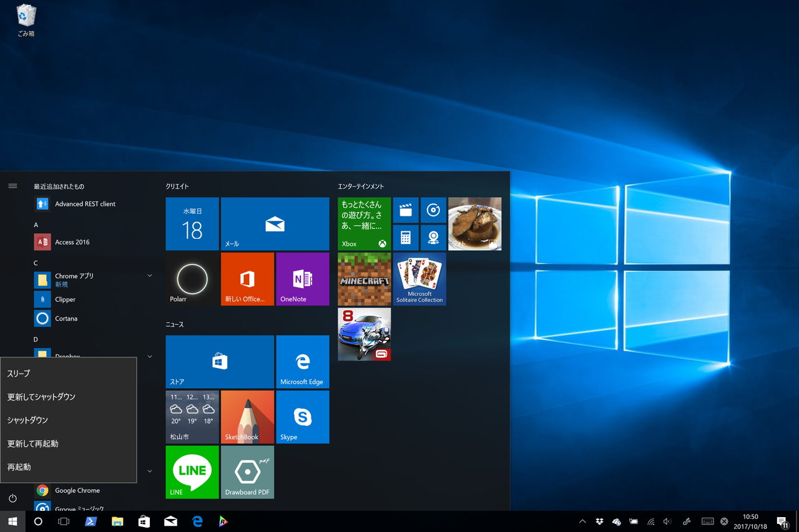799x532 pixels.
Task: Open the Mail icon on the taskbar
Action: pos(170,521)
